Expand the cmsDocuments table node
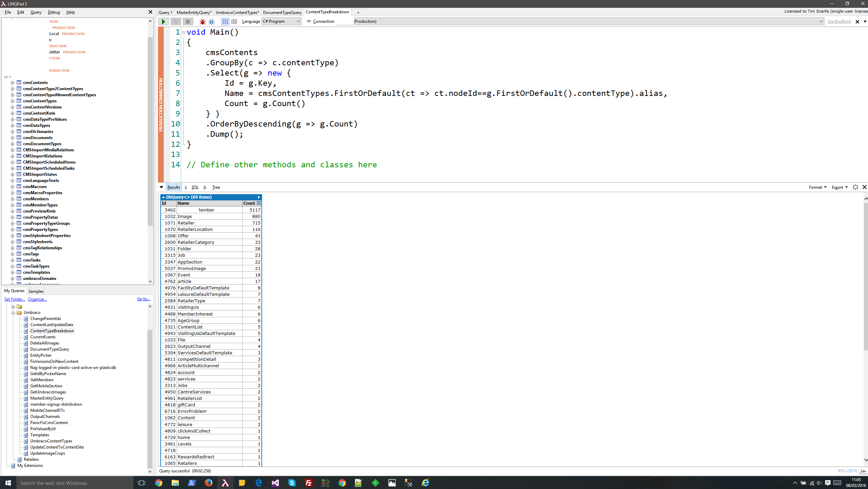 [x=12, y=138]
